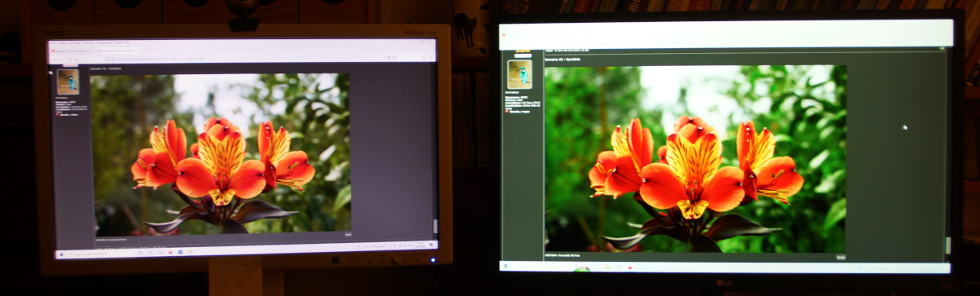Switch to the second browser tab on left monitor
Screen dimensions: 980x296
tap(118, 51)
